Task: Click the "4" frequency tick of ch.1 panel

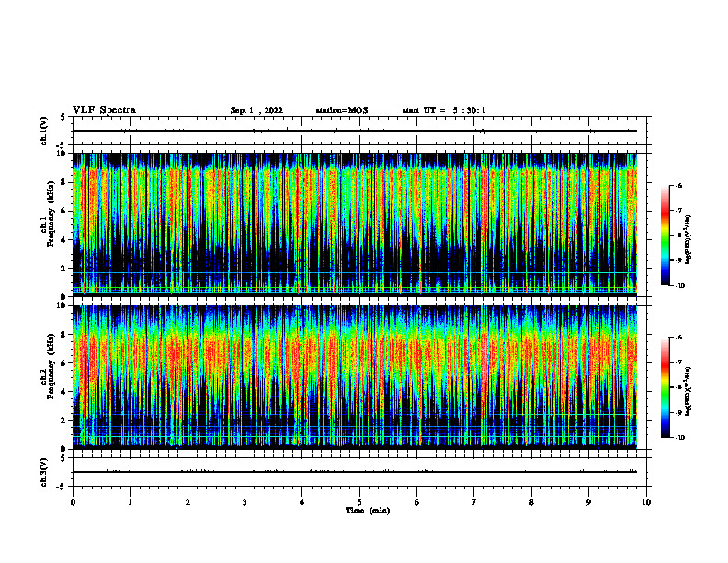Action: pos(63,240)
